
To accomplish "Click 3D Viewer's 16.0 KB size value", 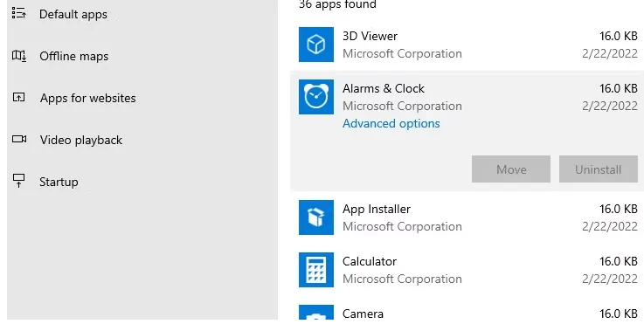I will coord(618,36).
